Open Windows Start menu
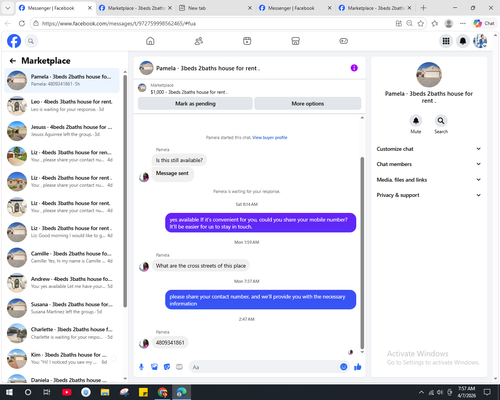 (9, 392)
